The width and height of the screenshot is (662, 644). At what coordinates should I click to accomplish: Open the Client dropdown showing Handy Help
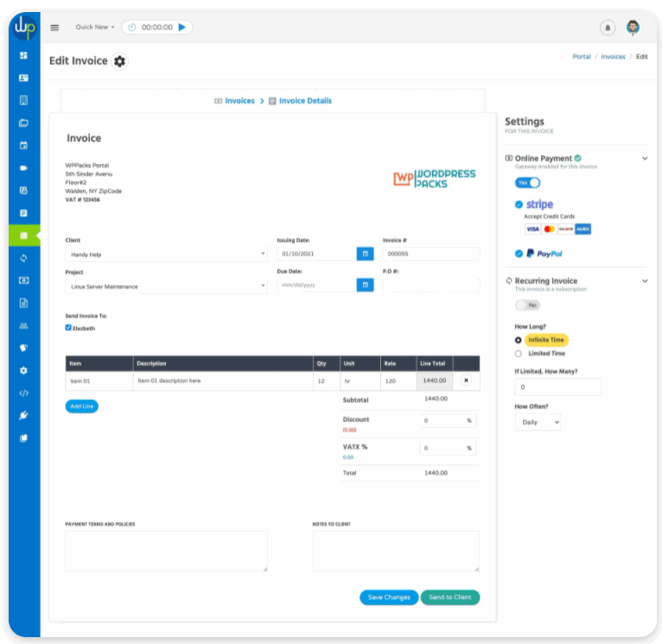[166, 254]
